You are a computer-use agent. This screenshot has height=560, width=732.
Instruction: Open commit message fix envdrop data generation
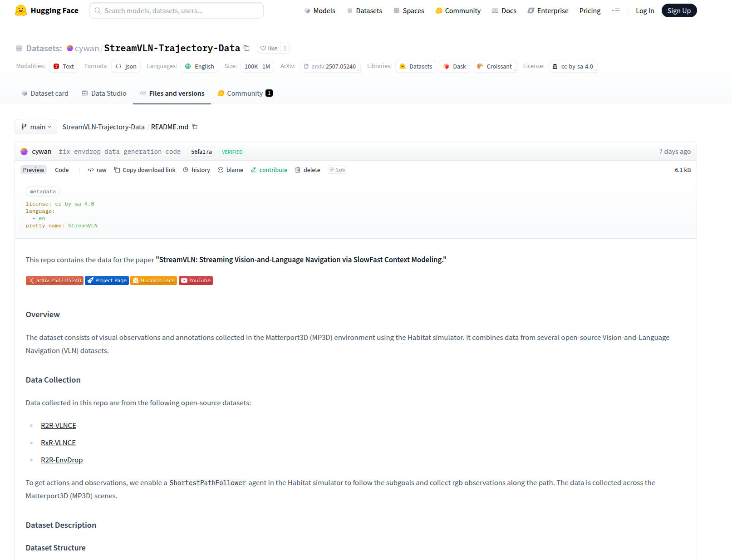(120, 152)
